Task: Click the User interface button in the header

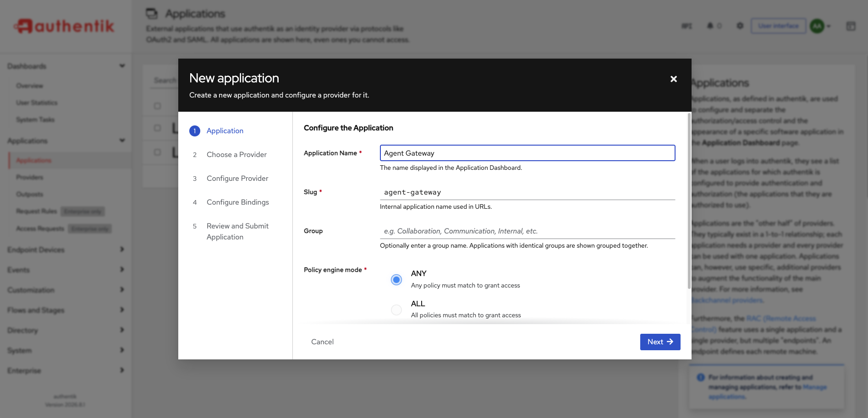Action: coord(778,26)
